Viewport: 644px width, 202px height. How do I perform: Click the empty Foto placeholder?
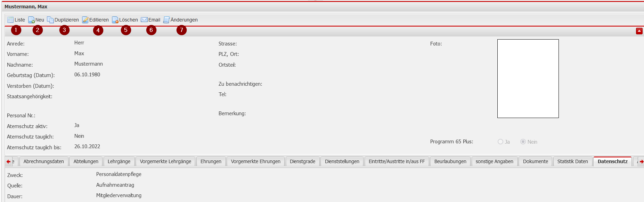[x=528, y=78]
